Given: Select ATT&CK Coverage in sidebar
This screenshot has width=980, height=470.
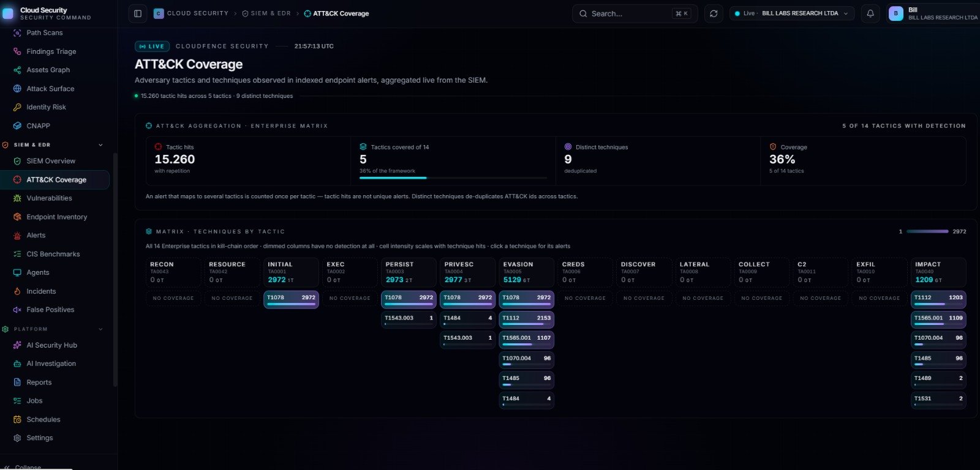Looking at the screenshot, I should pyautogui.click(x=55, y=180).
